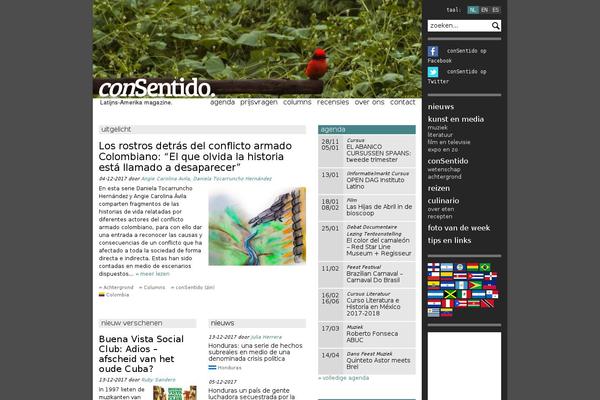Open the conSentido Facebook page icon

coord(433,51)
